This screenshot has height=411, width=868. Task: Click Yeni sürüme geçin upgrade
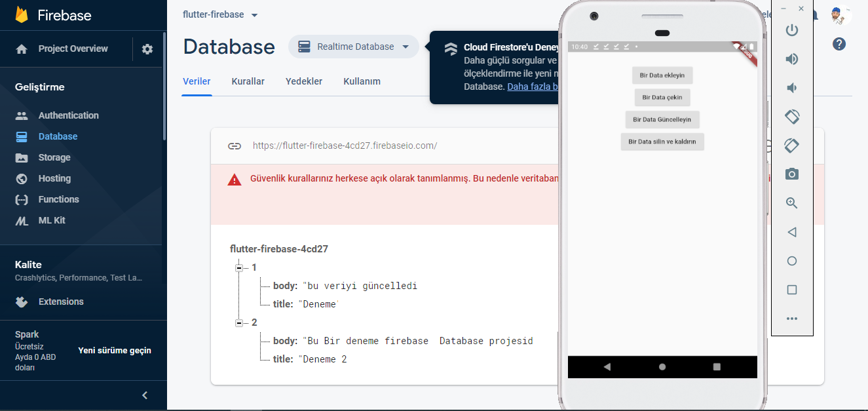click(115, 351)
